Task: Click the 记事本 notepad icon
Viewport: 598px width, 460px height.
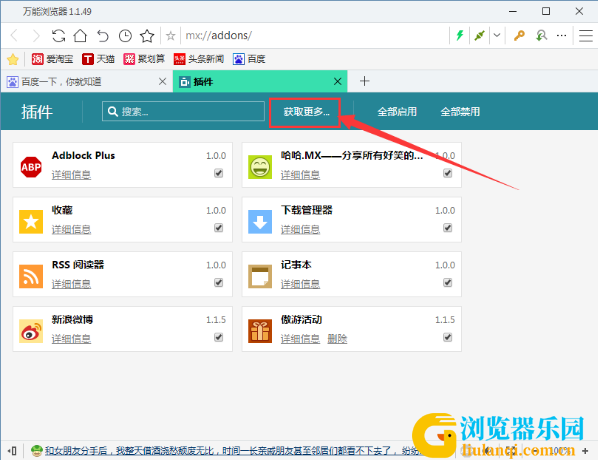Action: [260, 276]
